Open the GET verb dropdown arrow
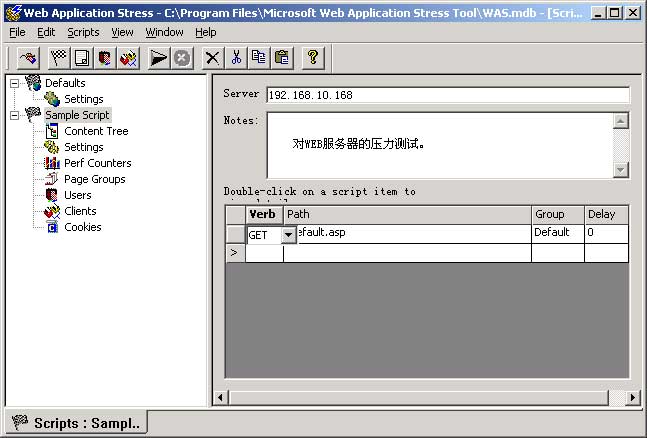This screenshot has width=647, height=438. click(x=288, y=235)
